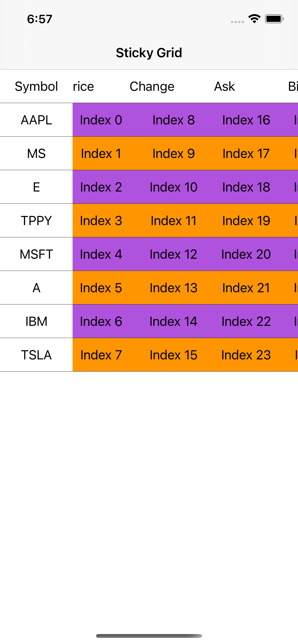Select the MSFT row label

36,254
